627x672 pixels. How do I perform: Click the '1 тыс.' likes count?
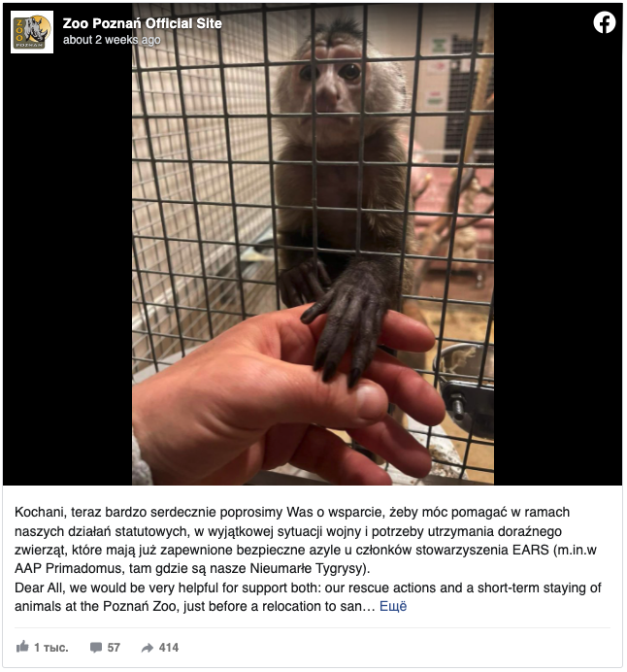click(x=51, y=648)
